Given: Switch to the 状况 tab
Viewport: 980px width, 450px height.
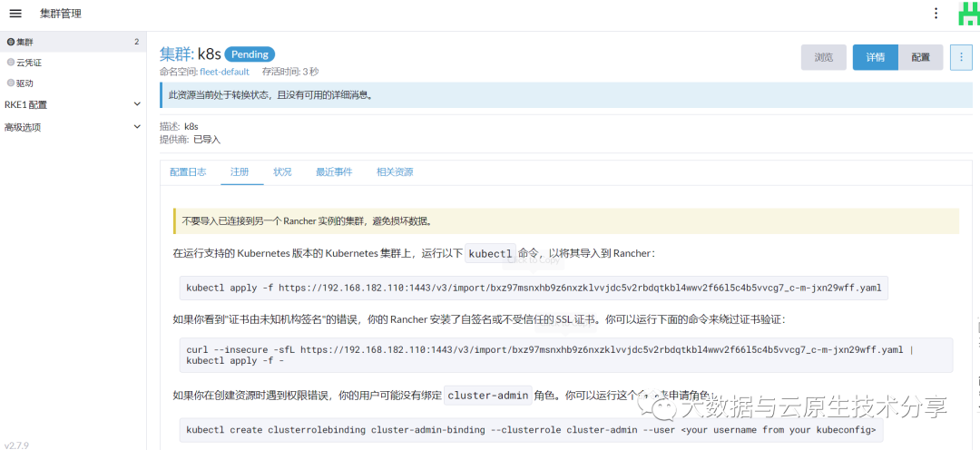Looking at the screenshot, I should coord(282,171).
